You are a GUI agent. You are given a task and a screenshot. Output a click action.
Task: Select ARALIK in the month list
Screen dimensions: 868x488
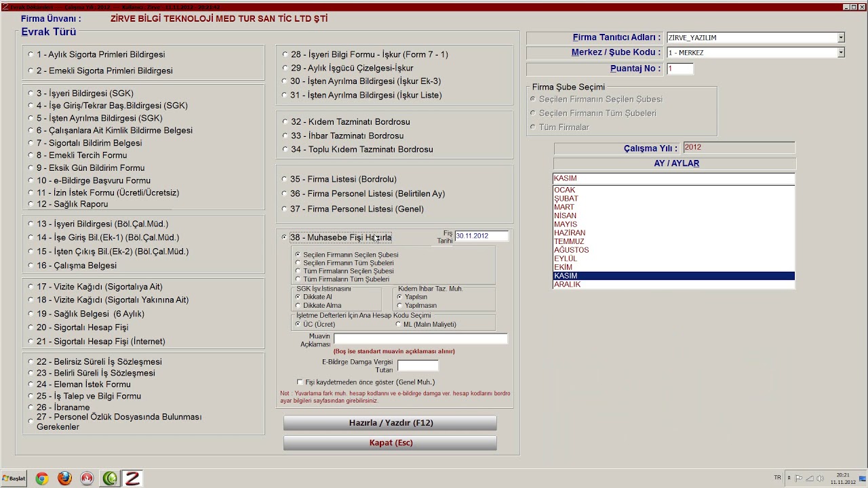click(x=673, y=285)
